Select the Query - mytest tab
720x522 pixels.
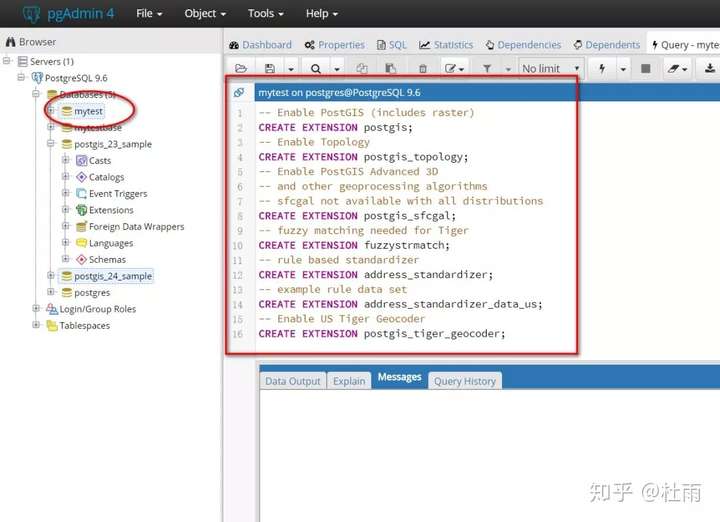pos(685,45)
